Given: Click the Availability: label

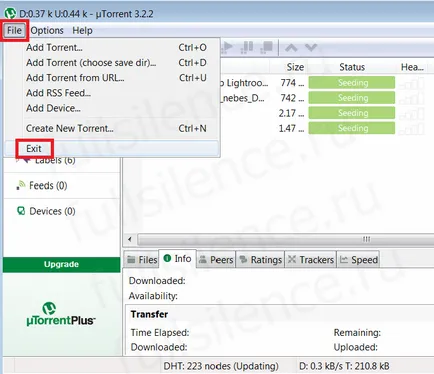Looking at the screenshot, I should pyautogui.click(x=153, y=296).
